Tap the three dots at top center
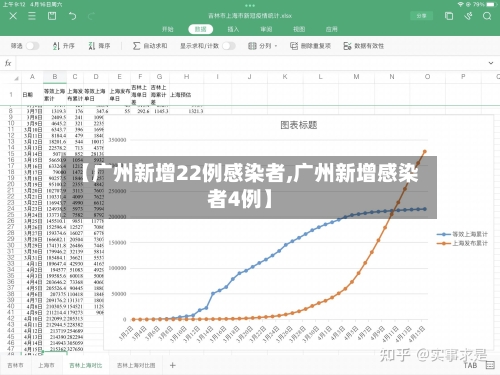 (250, 5)
